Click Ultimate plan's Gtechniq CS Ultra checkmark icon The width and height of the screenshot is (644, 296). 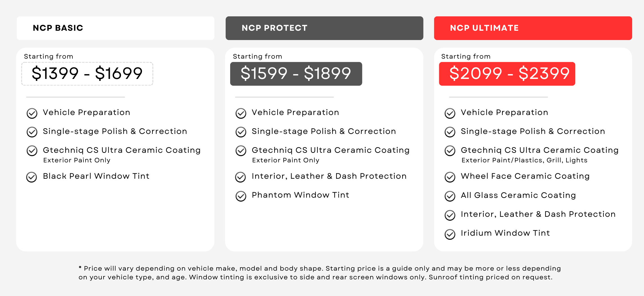[x=450, y=151]
